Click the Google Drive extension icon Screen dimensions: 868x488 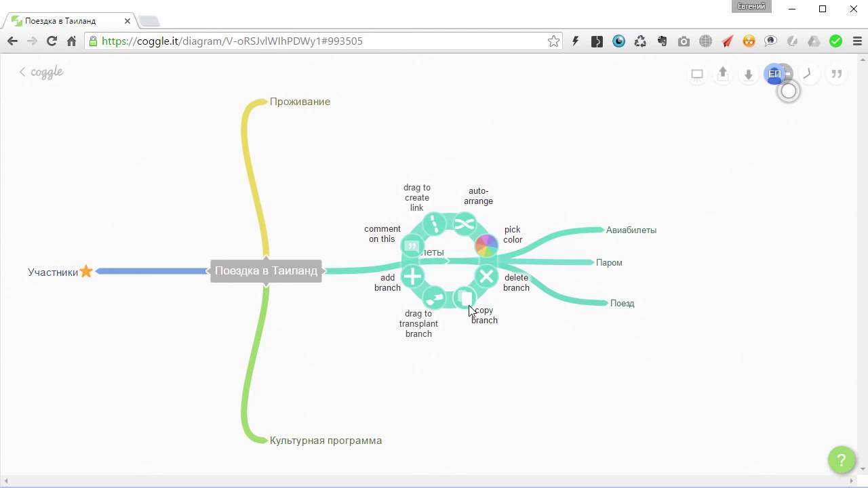(814, 41)
